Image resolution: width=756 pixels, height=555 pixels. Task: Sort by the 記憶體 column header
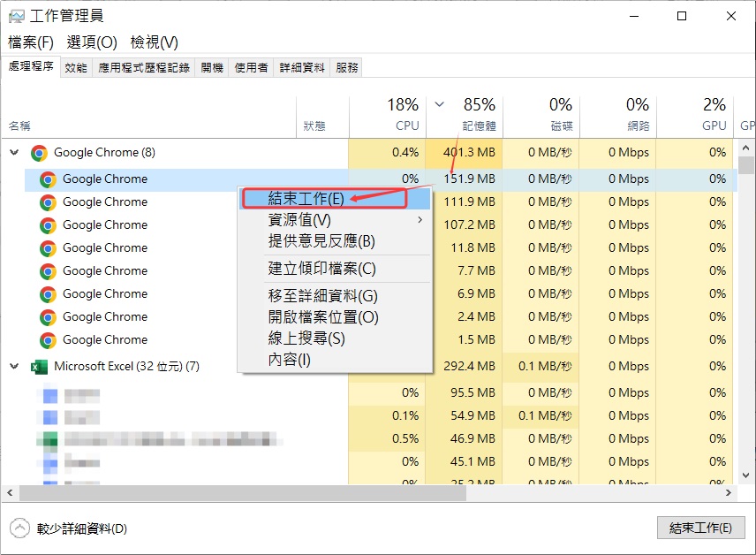pos(465,117)
